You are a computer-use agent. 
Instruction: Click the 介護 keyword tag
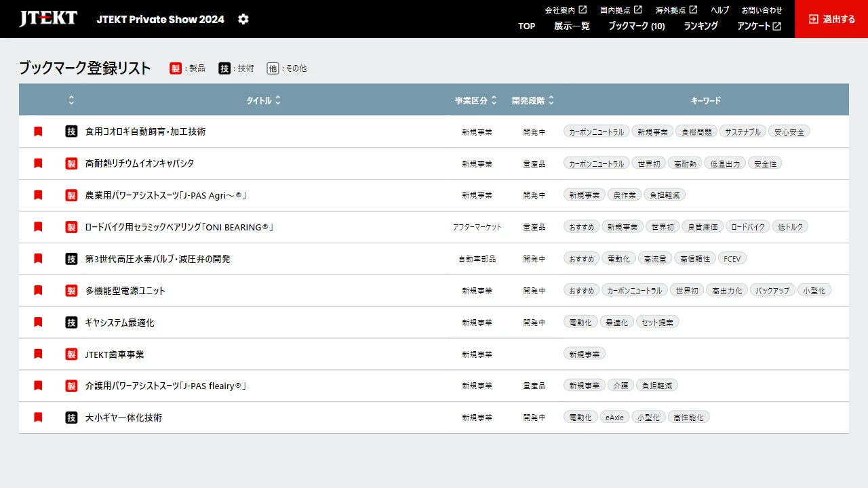pos(620,386)
